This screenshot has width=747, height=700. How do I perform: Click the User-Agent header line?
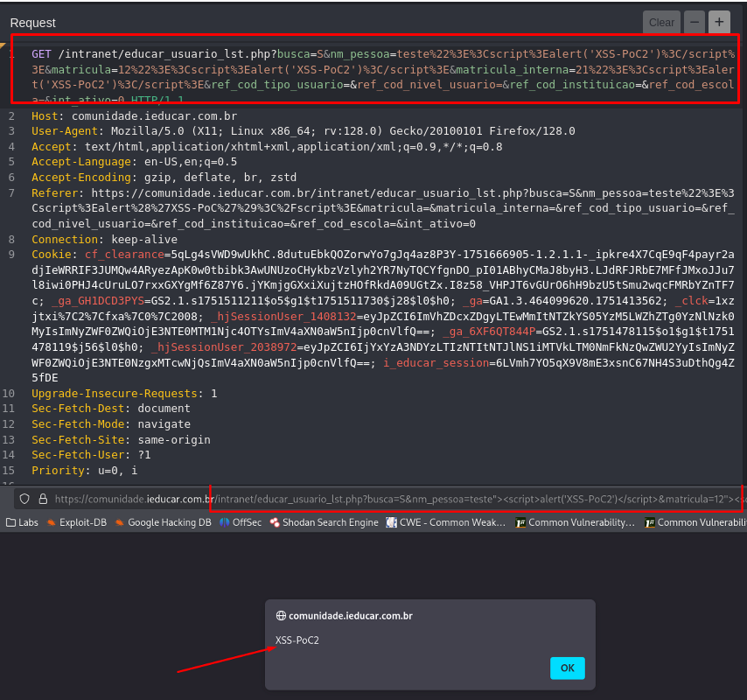coord(304,130)
